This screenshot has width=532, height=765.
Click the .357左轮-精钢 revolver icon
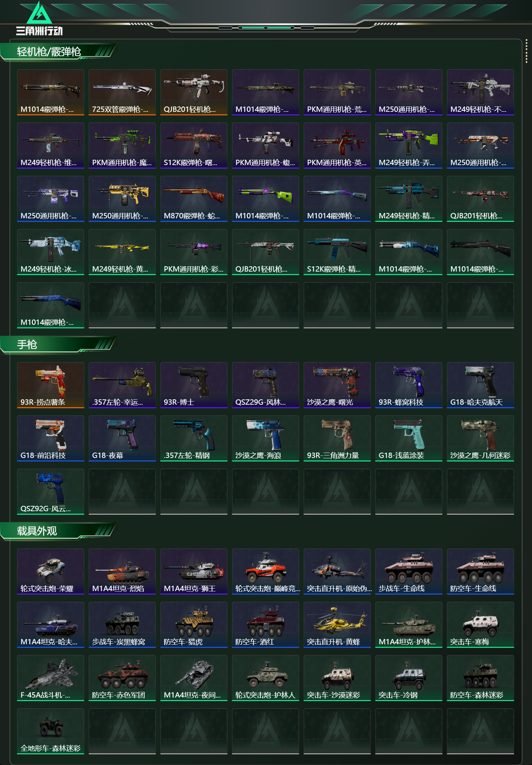(x=194, y=438)
